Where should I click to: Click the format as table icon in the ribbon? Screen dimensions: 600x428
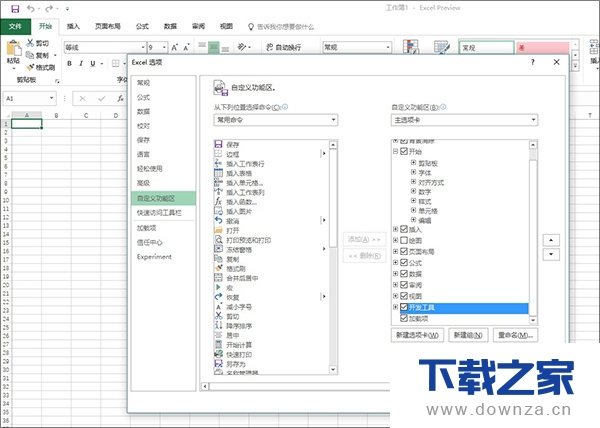pyautogui.click(x=442, y=46)
